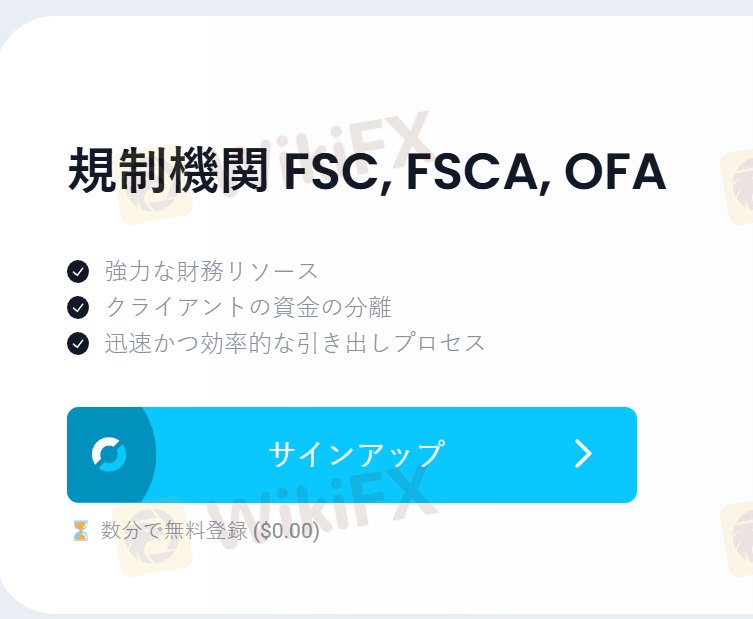Click the hourglass icon beside 数分で無料登録

pyautogui.click(x=80, y=531)
